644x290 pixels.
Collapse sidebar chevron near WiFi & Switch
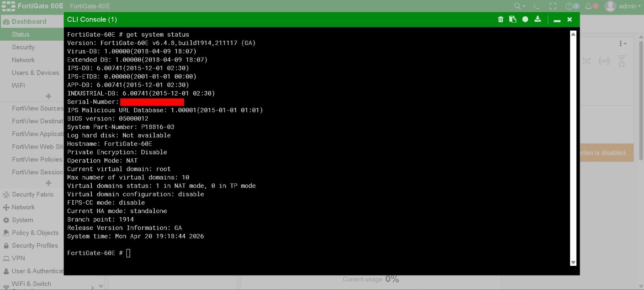pyautogui.click(x=93, y=287)
